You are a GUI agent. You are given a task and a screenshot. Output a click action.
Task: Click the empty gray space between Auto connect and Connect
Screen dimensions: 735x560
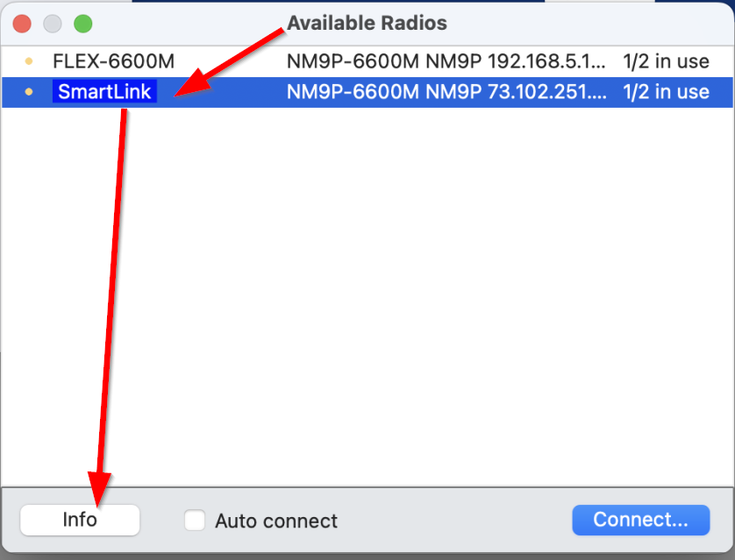(456, 521)
